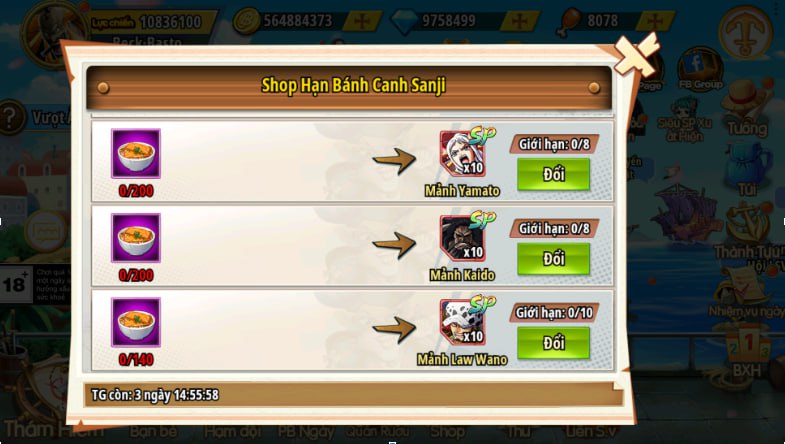Select the Kaido SP shard icon

pyautogui.click(x=463, y=238)
